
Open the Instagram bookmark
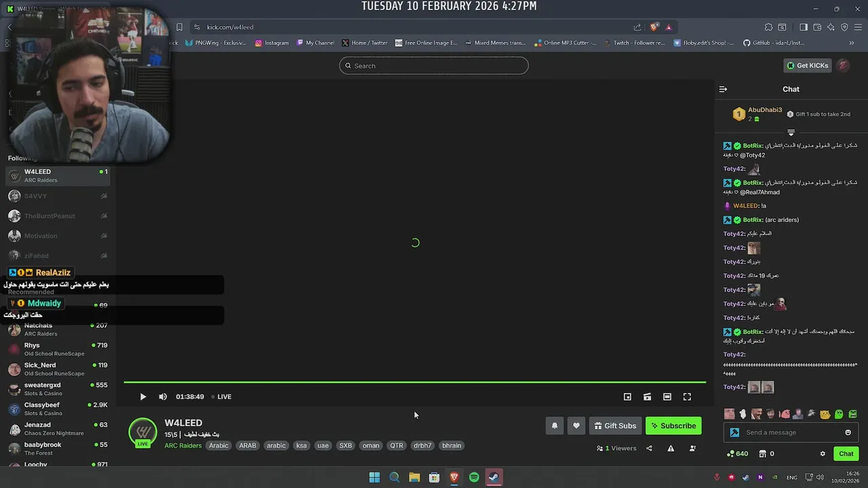pos(272,43)
